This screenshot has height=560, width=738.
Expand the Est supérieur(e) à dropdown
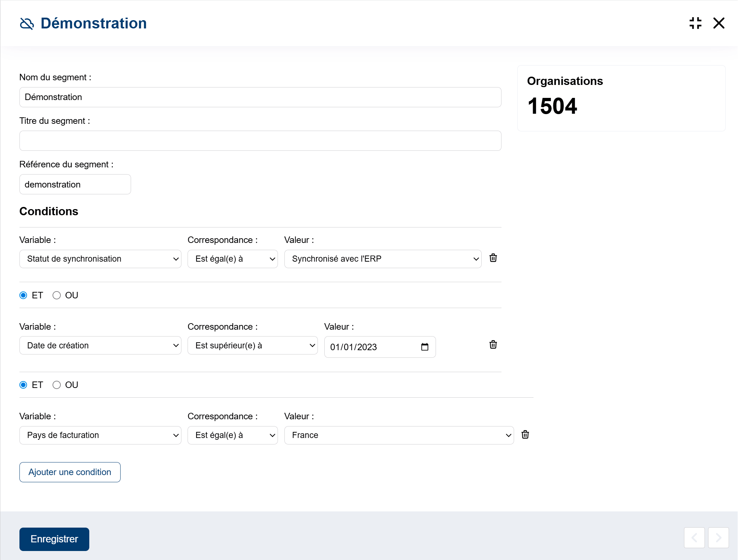252,346
